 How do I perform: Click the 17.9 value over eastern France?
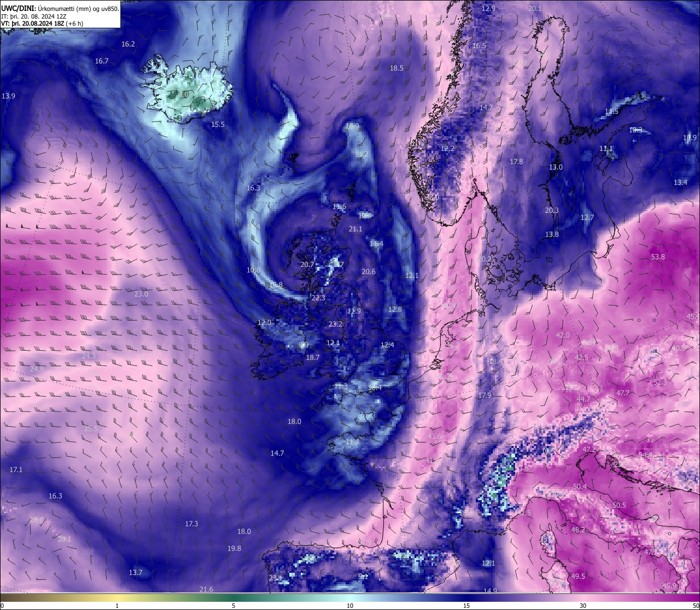coord(485,395)
